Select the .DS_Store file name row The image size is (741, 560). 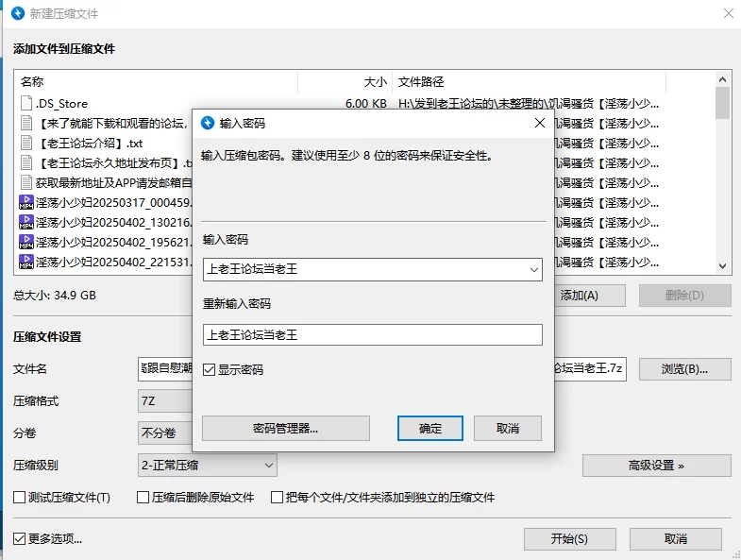62,103
